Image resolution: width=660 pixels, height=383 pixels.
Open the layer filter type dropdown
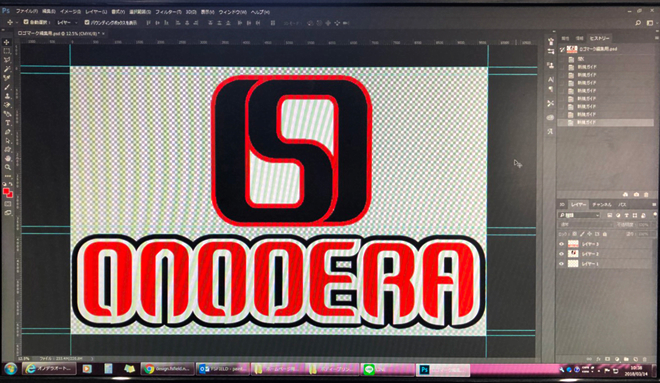pyautogui.click(x=579, y=215)
